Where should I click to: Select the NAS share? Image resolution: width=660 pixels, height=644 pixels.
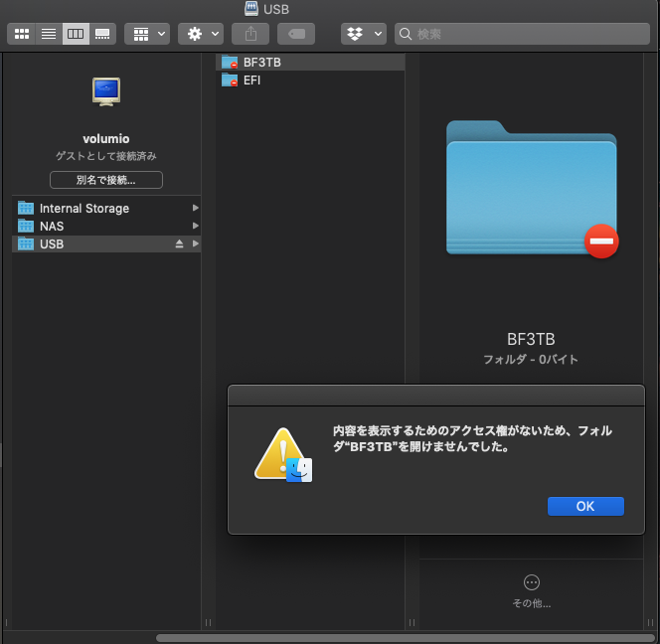click(x=106, y=226)
